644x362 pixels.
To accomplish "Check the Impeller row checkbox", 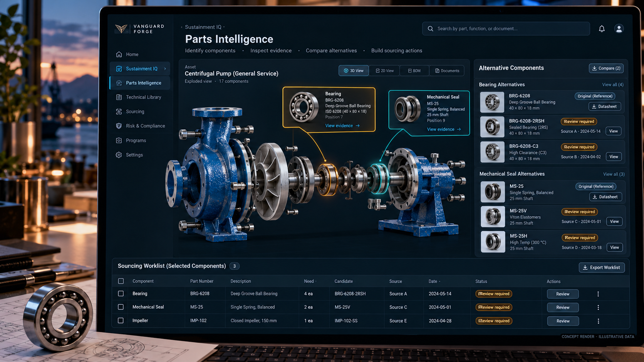I will click(121, 320).
